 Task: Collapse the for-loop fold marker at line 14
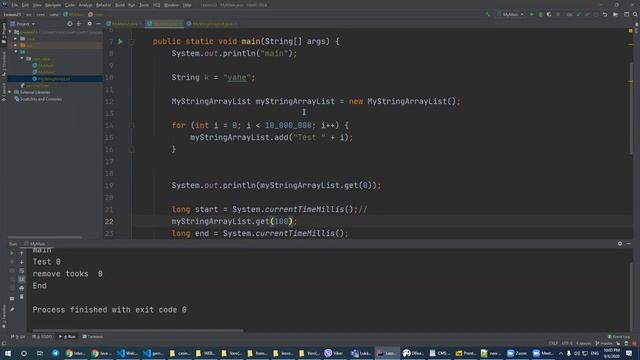tap(131, 125)
